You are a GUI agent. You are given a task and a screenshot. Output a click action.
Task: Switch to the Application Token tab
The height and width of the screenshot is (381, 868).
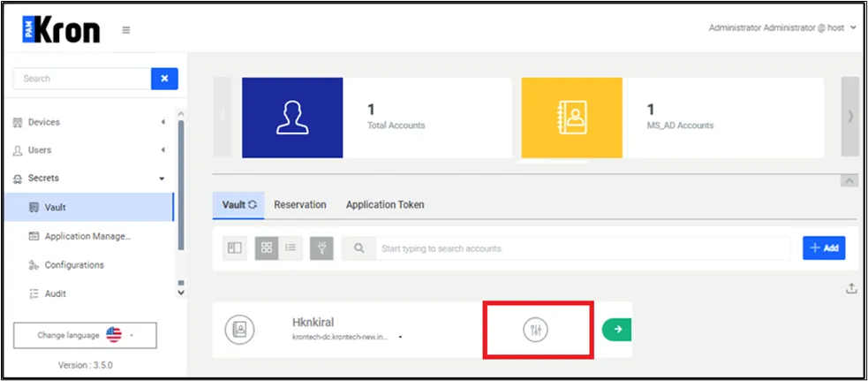click(x=385, y=204)
